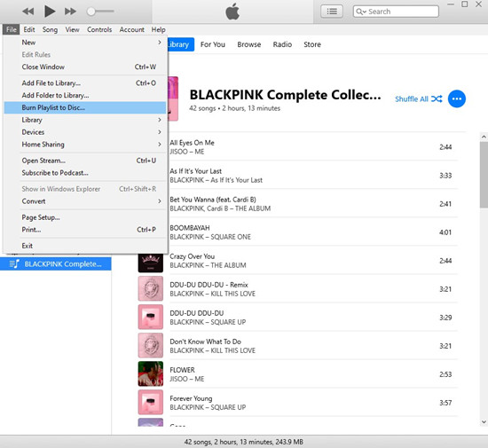Click the 4:01 duration of BOOMBAYAH
The width and height of the screenshot is (488, 448).
coord(445,232)
